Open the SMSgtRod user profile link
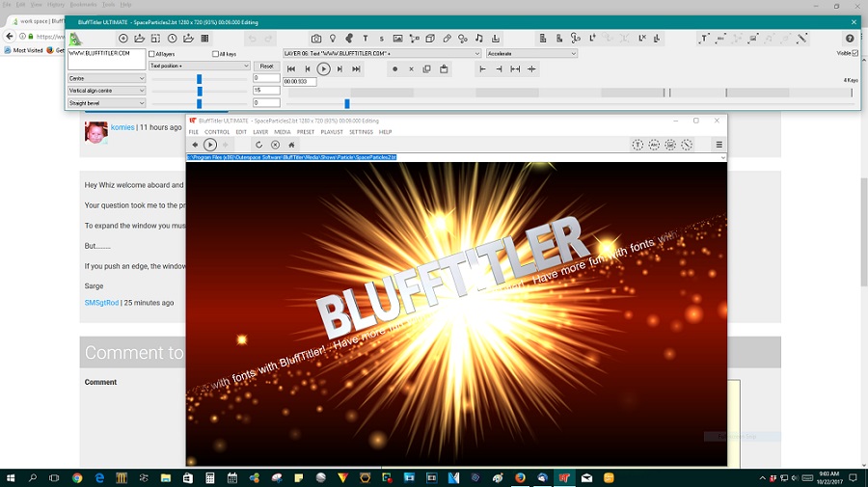The height and width of the screenshot is (487, 868). [101, 303]
